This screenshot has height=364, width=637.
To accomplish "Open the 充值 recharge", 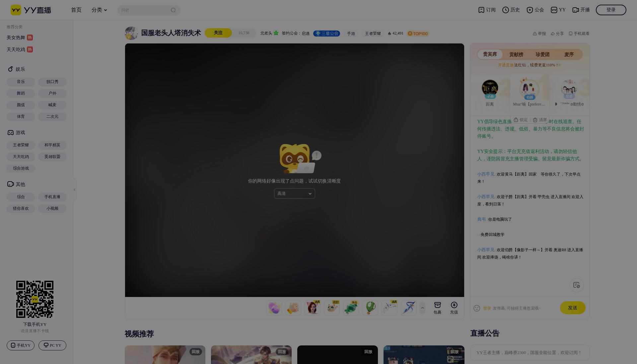I will [454, 308].
